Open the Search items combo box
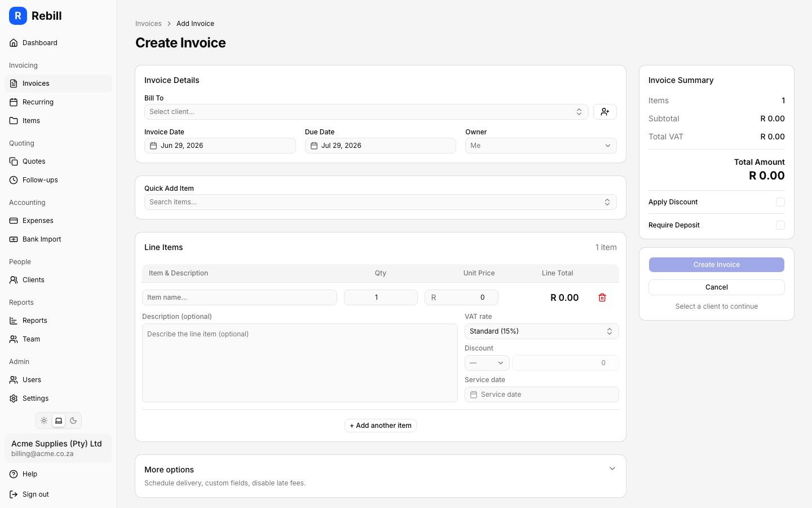The width and height of the screenshot is (812, 508). 381,202
